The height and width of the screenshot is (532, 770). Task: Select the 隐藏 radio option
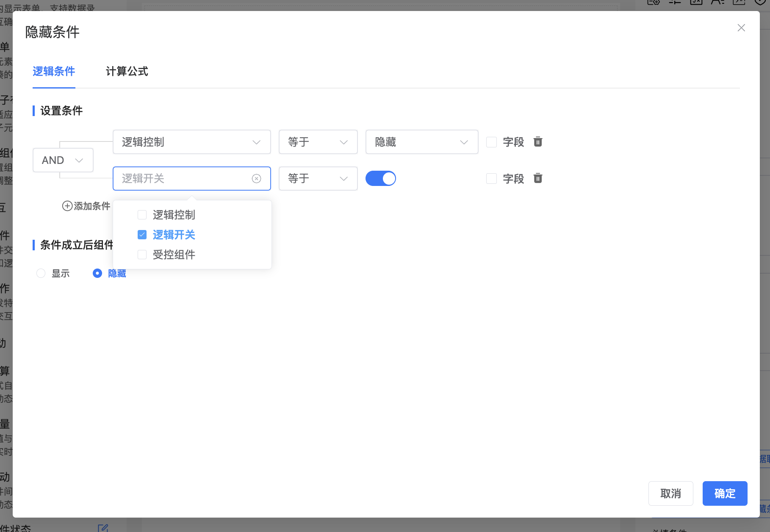97,273
